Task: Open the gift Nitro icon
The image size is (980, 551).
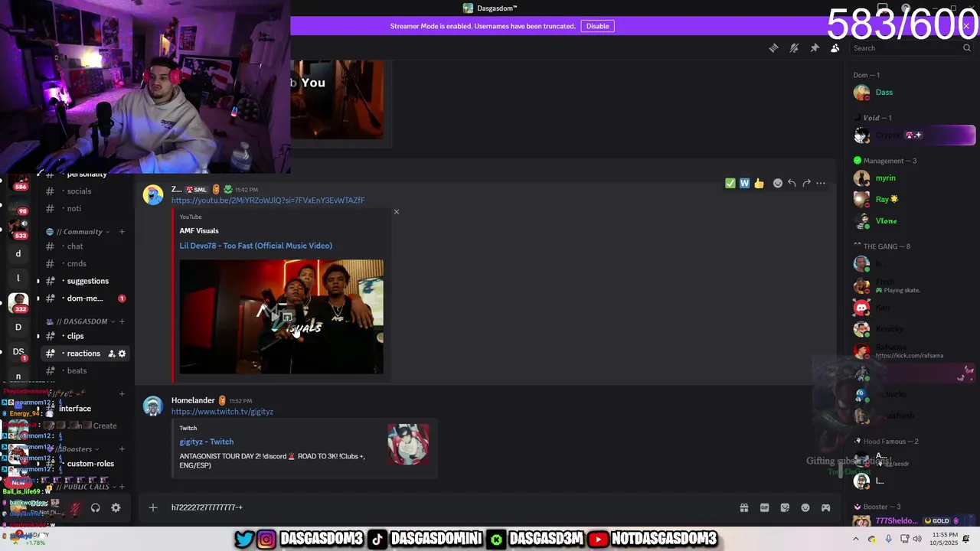Action: click(743, 507)
